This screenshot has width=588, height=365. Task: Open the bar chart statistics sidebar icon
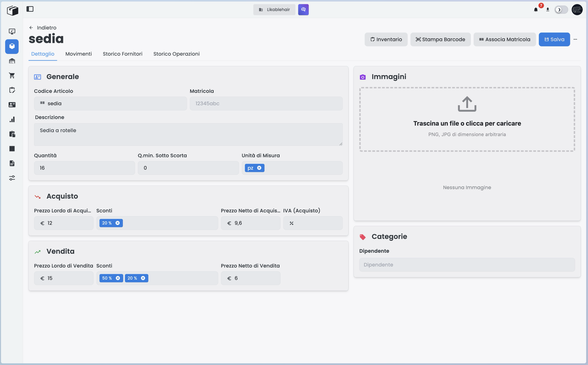coord(12,119)
